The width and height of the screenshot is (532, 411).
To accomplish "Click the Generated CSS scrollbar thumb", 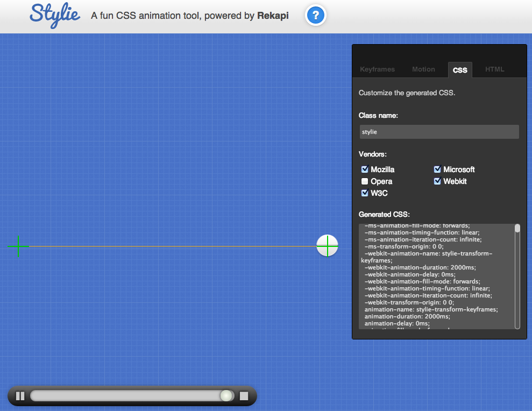I will coord(517,229).
